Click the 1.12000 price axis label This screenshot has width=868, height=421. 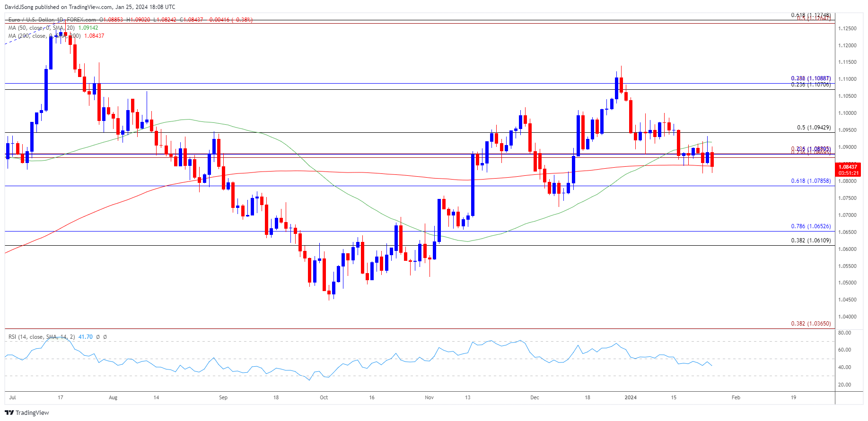click(847, 46)
